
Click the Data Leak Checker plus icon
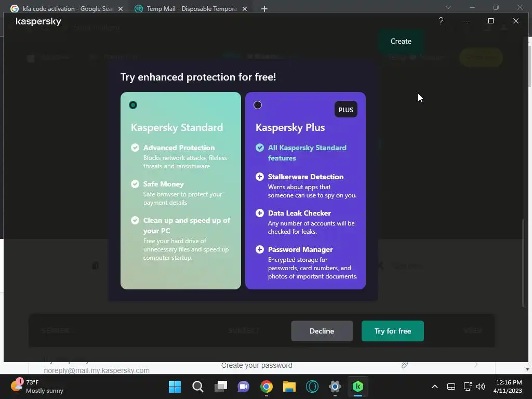pyautogui.click(x=260, y=213)
